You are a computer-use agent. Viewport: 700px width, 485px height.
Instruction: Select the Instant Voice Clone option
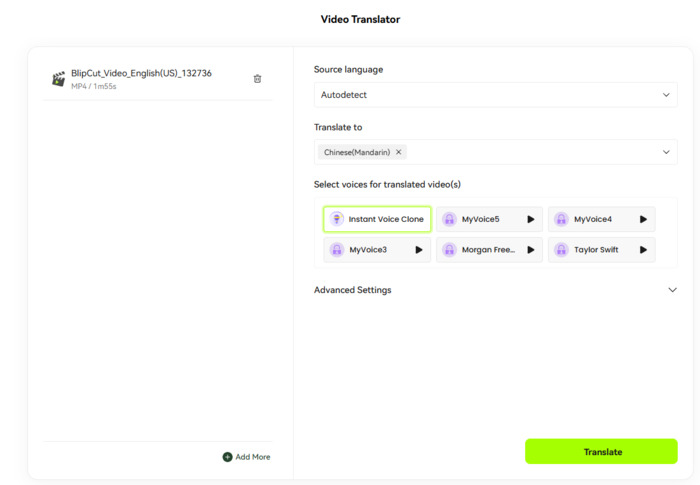point(377,219)
